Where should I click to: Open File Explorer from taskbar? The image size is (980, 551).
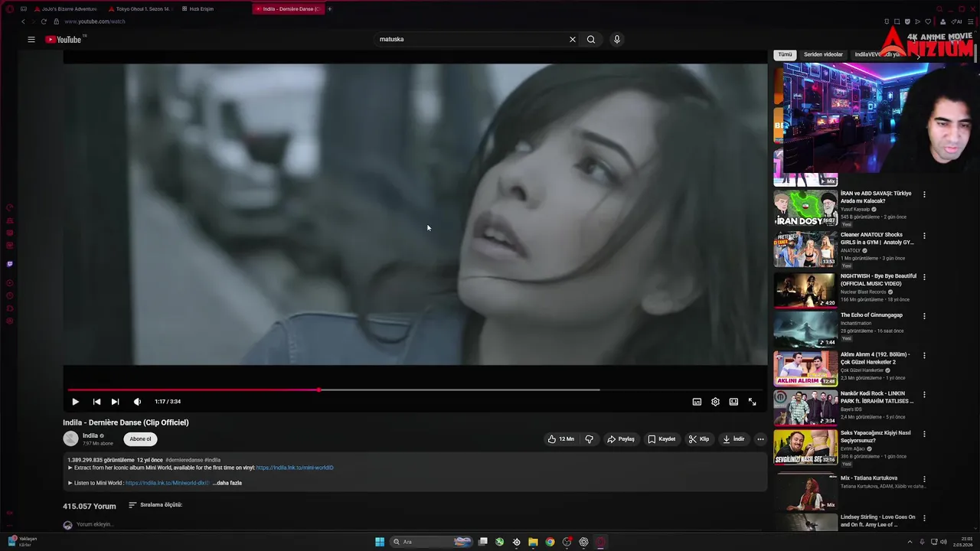coord(533,542)
